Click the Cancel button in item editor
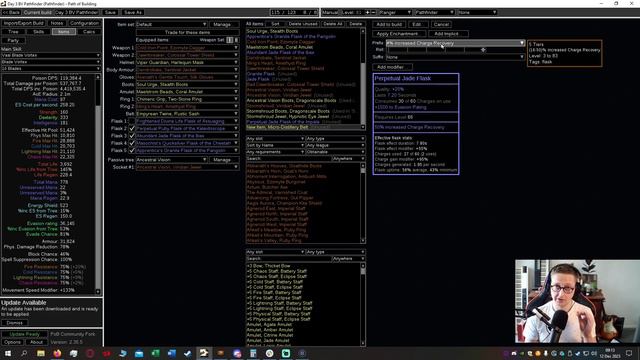Screen dimensions: 640x360 coord(441,24)
